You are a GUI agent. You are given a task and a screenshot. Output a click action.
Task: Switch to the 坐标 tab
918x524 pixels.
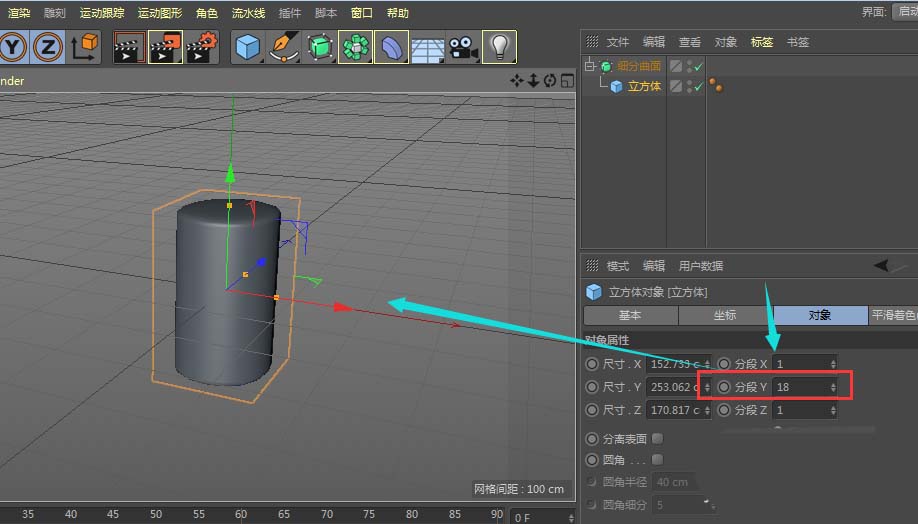tap(725, 315)
